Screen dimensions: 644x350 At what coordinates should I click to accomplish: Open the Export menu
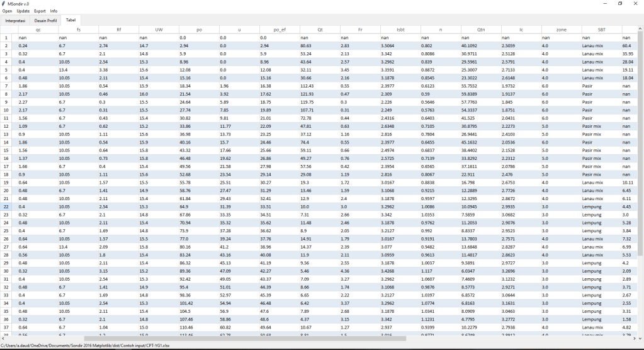40,11
